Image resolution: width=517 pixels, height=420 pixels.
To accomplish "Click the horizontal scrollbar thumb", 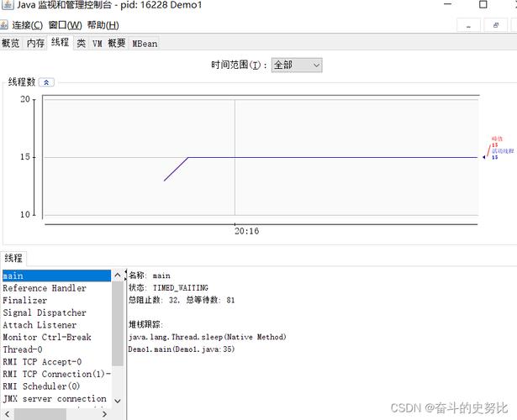I will tap(40, 414).
